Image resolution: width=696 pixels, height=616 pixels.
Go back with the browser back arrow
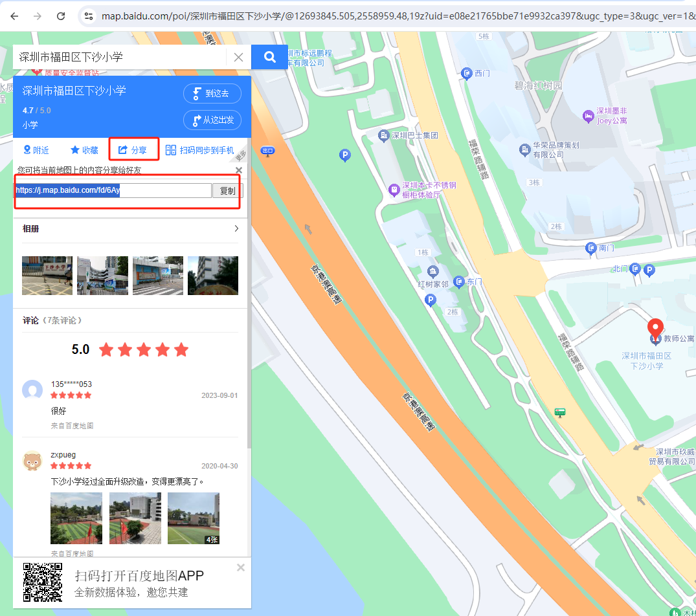(14, 16)
